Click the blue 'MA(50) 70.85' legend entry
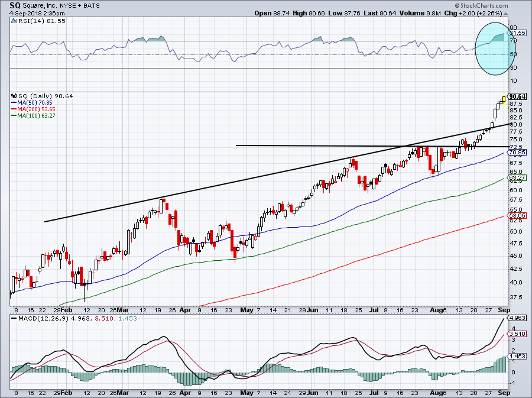This screenshot has height=398, width=532. pyautogui.click(x=32, y=102)
